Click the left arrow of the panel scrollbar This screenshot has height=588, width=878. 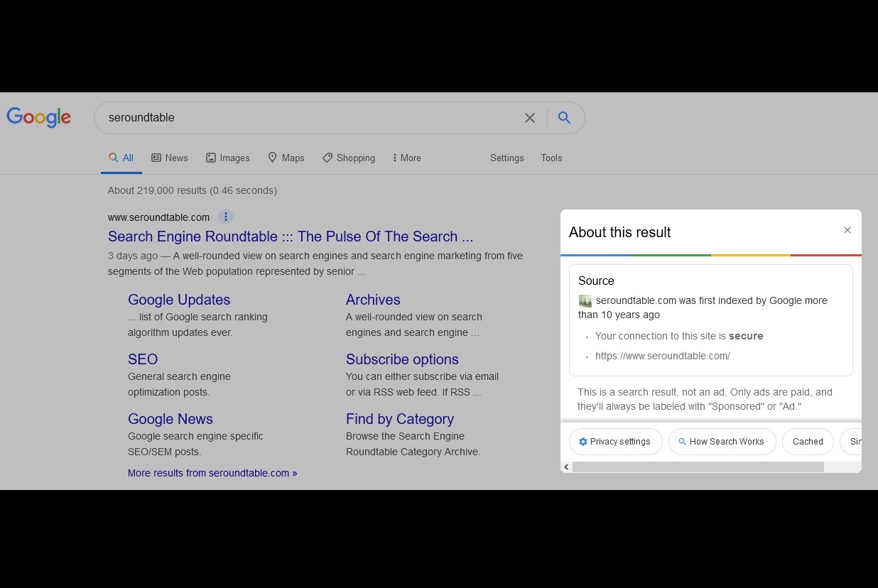[x=566, y=467]
